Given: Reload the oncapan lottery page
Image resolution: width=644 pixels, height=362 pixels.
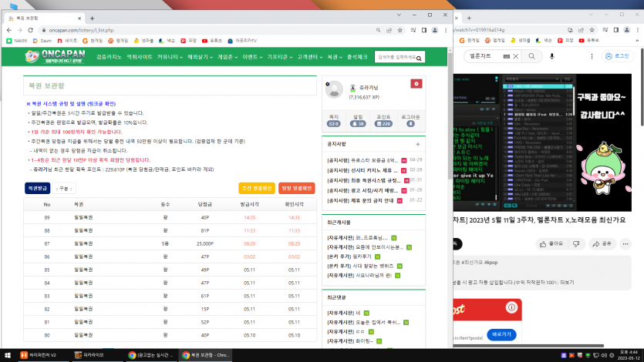Looking at the screenshot, I should click(30, 30).
